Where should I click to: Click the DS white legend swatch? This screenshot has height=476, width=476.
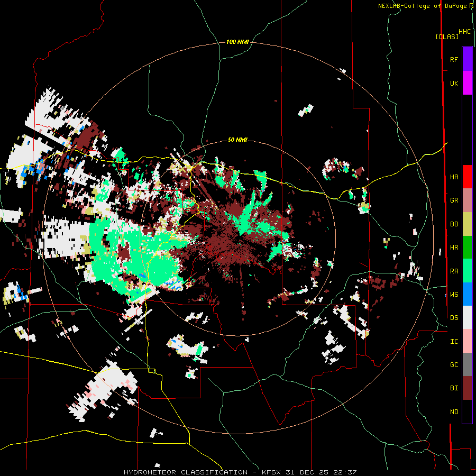(467, 317)
